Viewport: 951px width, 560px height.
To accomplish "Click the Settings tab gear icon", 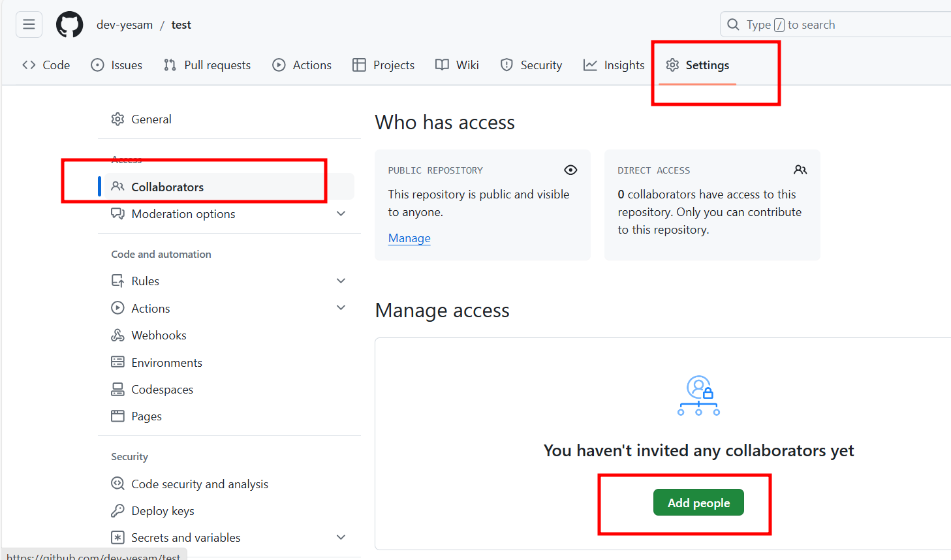I will (672, 65).
